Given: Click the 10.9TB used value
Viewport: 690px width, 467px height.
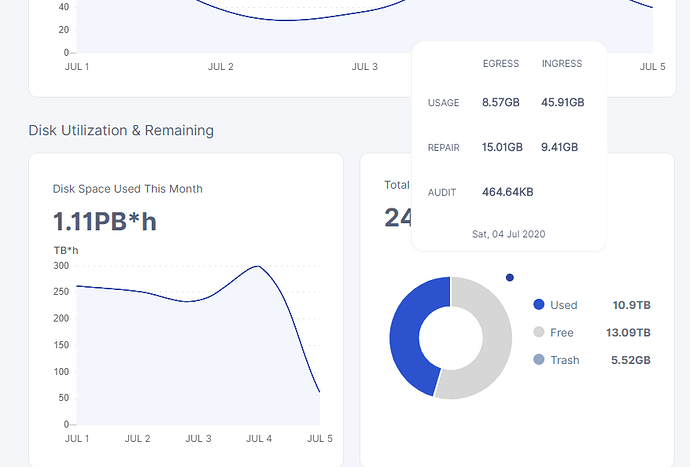Looking at the screenshot, I should point(631,305).
